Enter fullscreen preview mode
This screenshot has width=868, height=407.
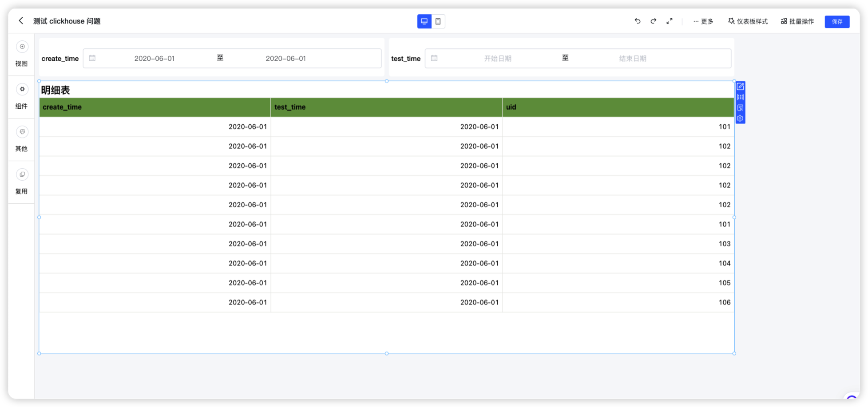(670, 21)
